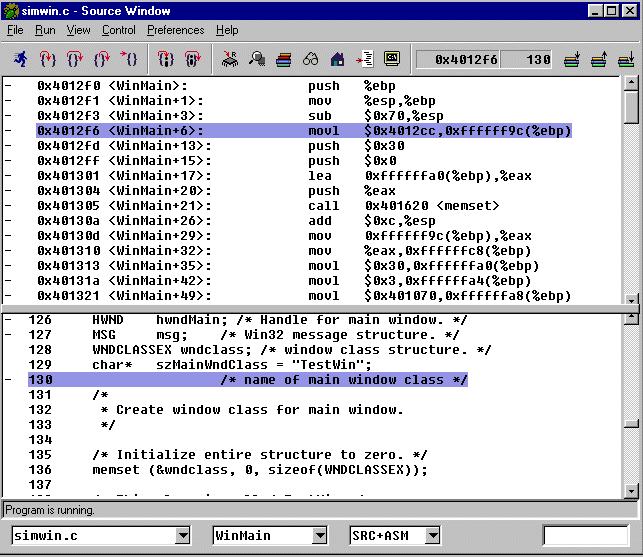This screenshot has width=643, height=557.
Task: Click the Continue execution icon
Action: click(129, 59)
